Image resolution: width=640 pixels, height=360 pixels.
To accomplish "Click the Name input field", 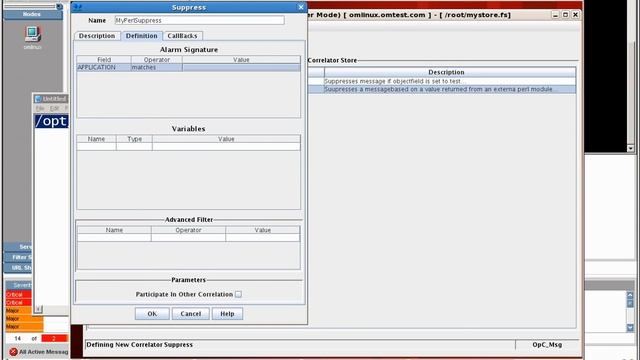I will pyautogui.click(x=200, y=20).
